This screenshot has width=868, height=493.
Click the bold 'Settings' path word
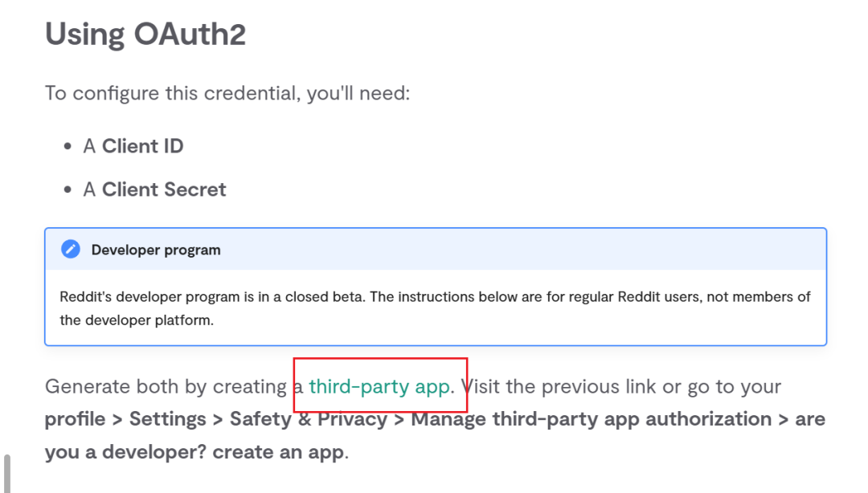(168, 419)
